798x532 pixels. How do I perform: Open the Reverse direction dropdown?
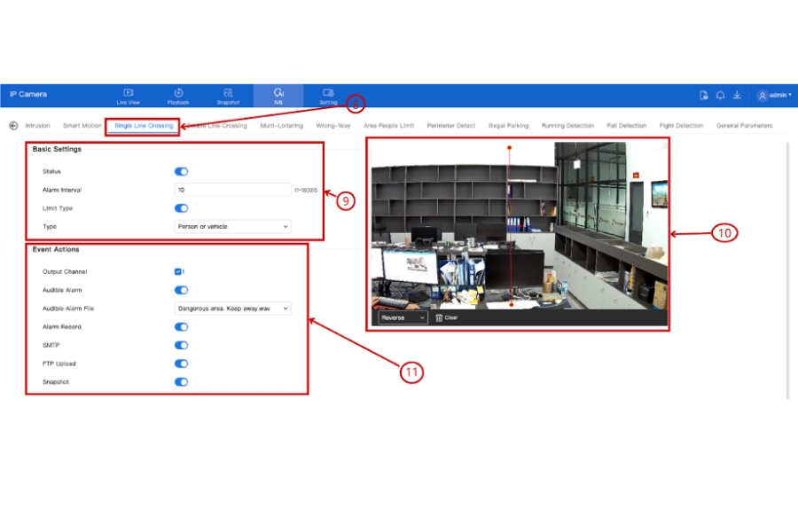tap(402, 317)
